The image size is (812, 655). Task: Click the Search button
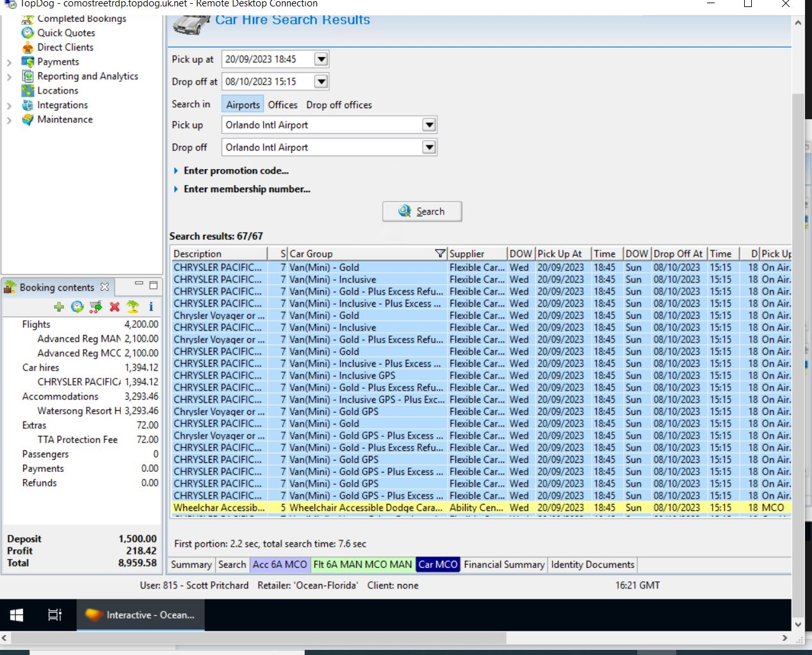pyautogui.click(x=422, y=211)
